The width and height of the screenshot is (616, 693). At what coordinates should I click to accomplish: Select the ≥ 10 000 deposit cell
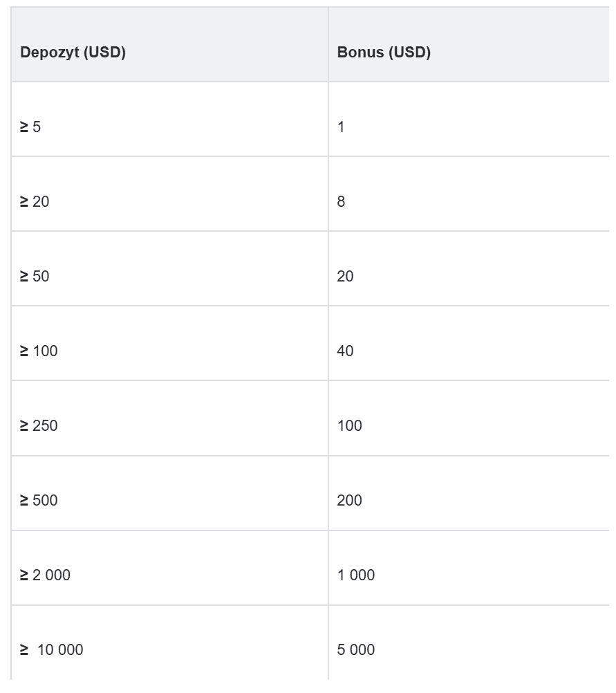click(52, 650)
